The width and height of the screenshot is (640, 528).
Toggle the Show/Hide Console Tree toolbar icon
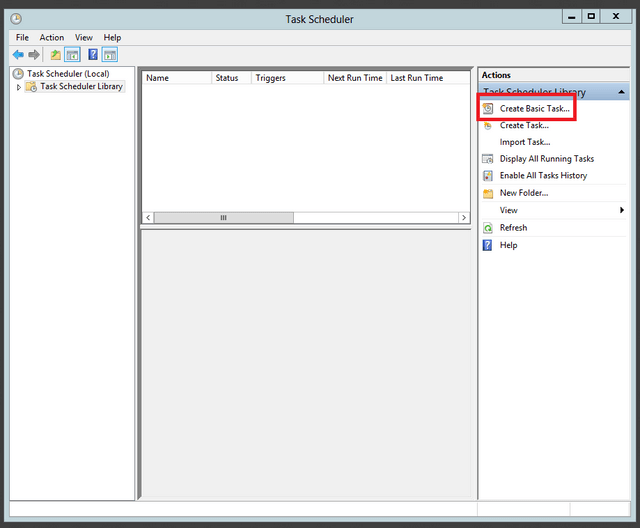pyautogui.click(x=72, y=54)
